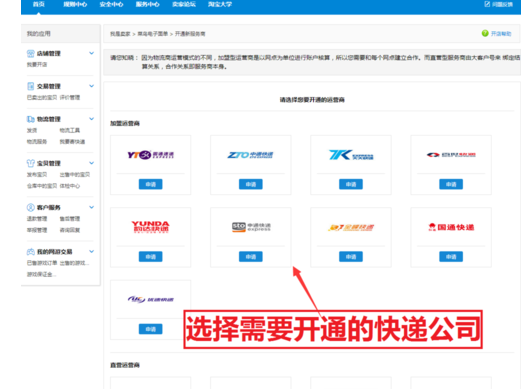
Task: Open 评价管理 in the sidebar
Action: click(70, 97)
